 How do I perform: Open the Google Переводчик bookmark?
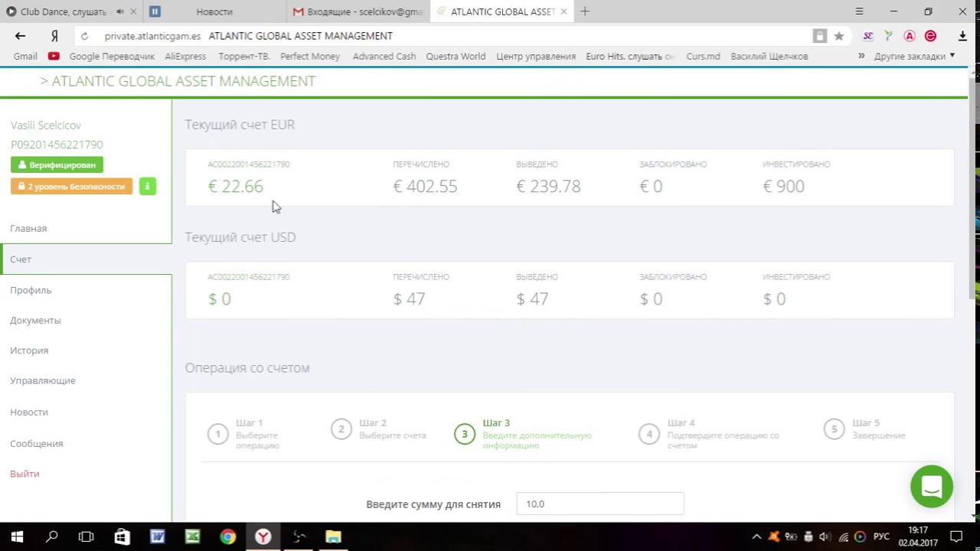point(112,56)
